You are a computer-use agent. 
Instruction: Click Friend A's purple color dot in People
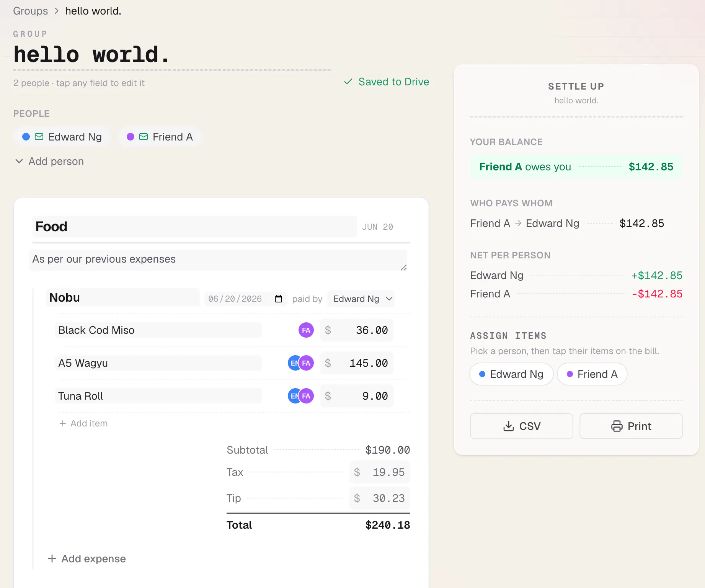pos(131,137)
